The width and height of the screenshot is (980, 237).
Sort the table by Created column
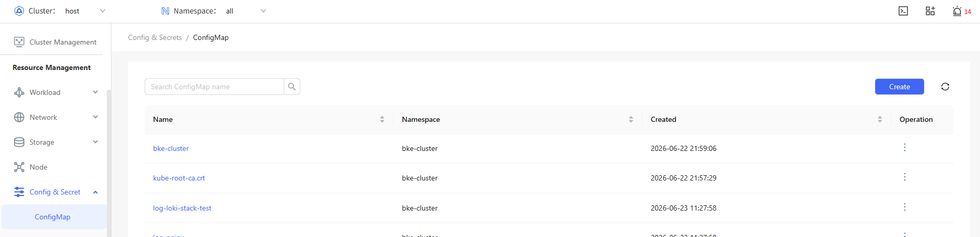tap(880, 119)
